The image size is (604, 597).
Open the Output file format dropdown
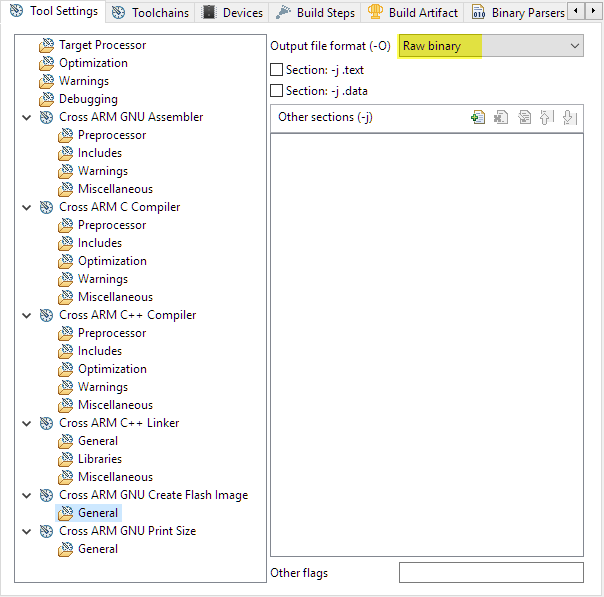pyautogui.click(x=491, y=46)
